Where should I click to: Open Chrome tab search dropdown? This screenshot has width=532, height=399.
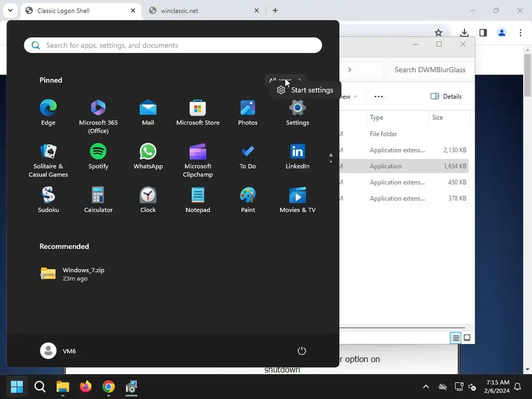coord(10,10)
